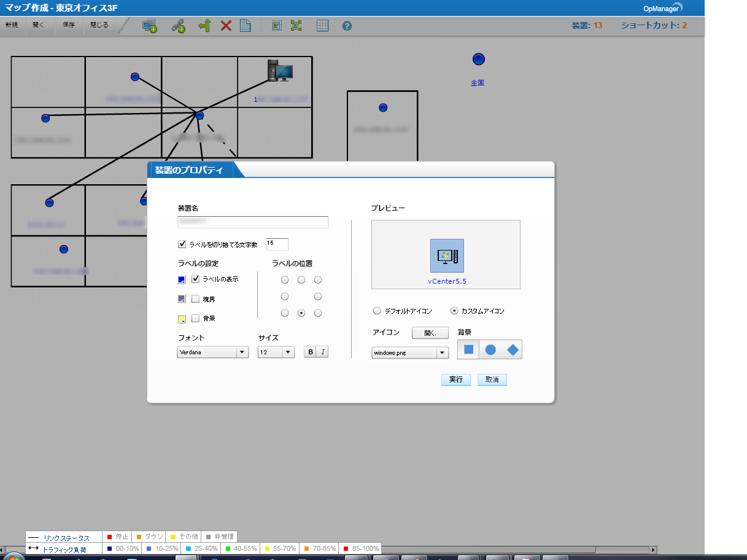
Task: Enable the 境界 border checkbox
Action: [x=196, y=300]
